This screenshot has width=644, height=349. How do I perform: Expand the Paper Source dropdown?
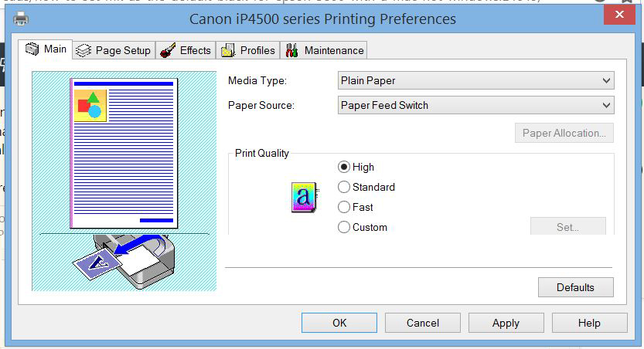pos(476,105)
